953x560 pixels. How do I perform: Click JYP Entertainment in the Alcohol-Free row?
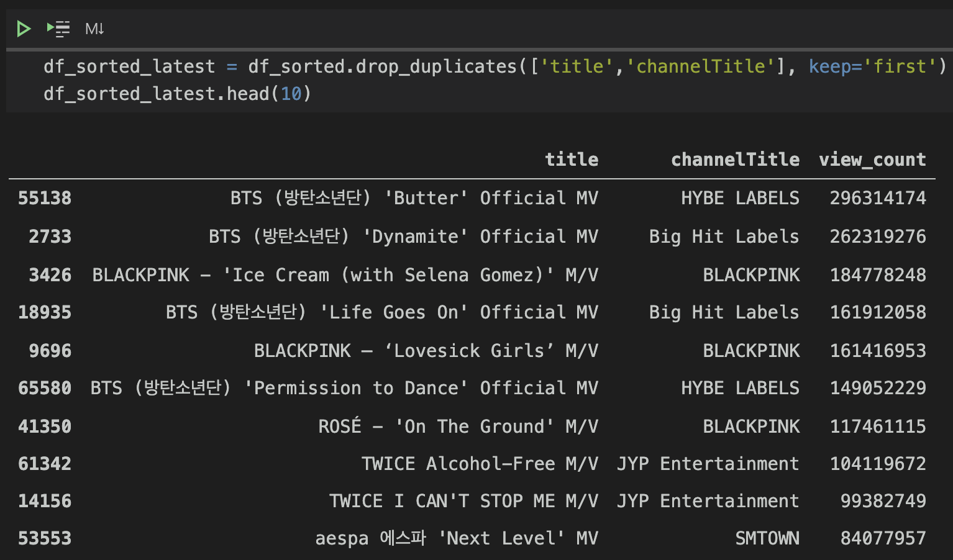[708, 464]
